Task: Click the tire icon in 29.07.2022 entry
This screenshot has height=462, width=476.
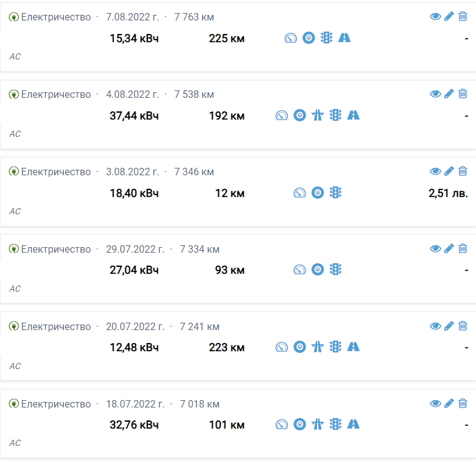Action: 318,270
